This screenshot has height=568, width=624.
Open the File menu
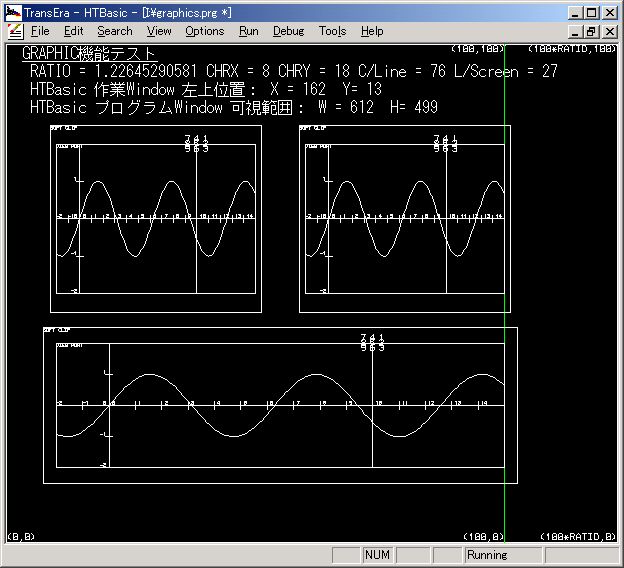(x=40, y=31)
